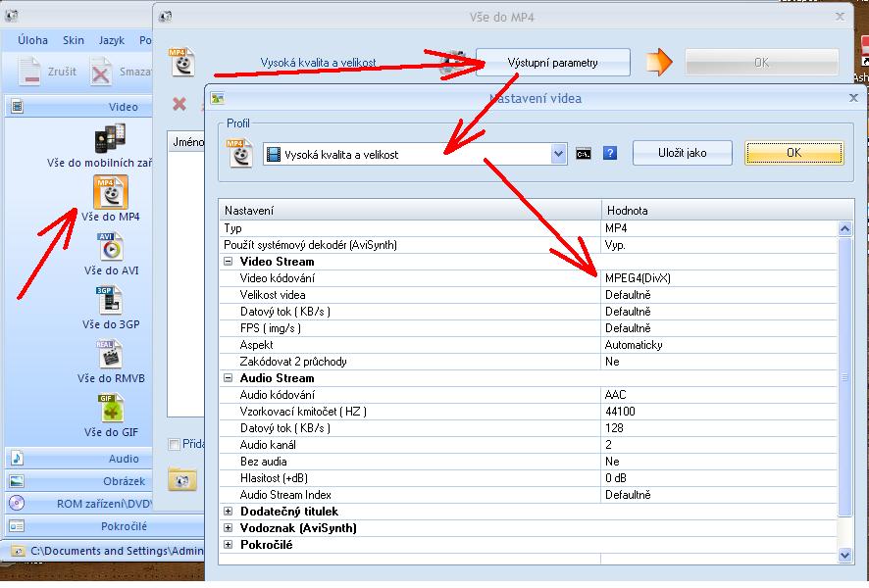This screenshot has height=588, width=869.
Task: Collapse the Video category header in sidebar
Action: tap(78, 106)
